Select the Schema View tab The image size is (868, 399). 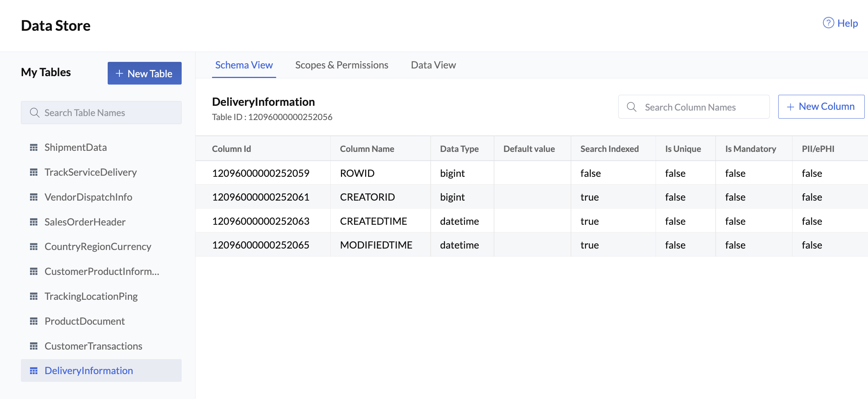[x=244, y=65]
